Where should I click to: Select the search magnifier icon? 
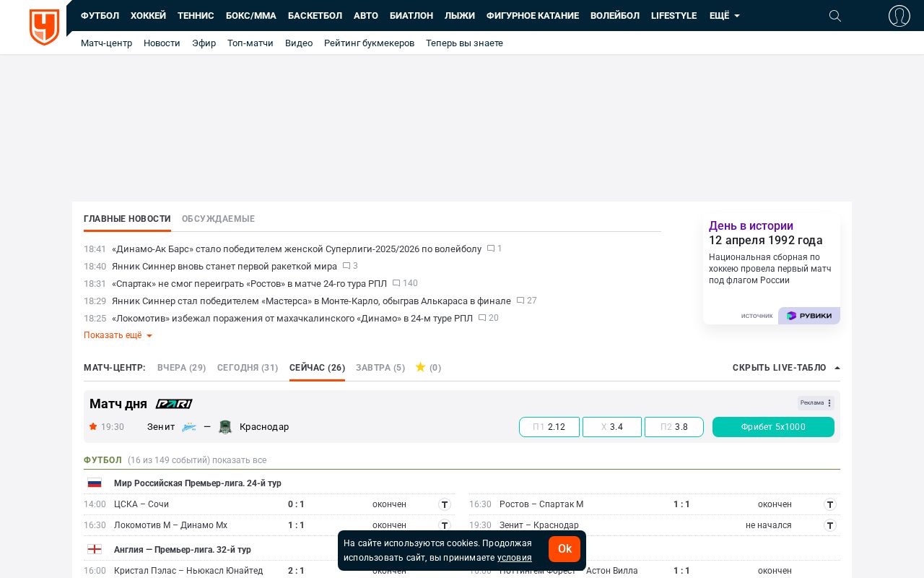coord(835,16)
